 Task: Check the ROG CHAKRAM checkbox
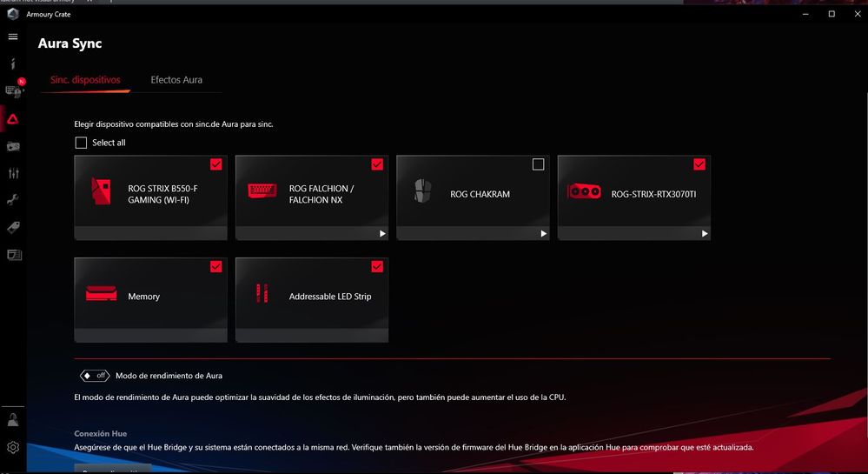[x=538, y=164]
